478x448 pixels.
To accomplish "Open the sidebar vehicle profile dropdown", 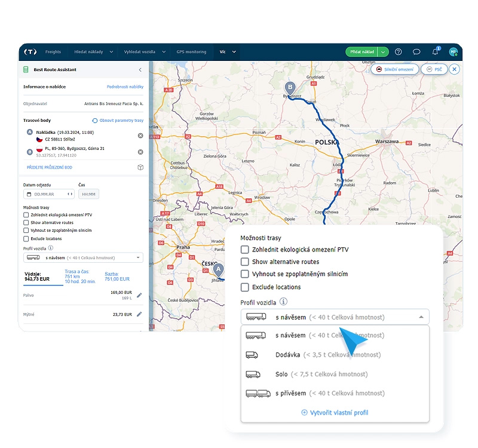I will (83, 257).
